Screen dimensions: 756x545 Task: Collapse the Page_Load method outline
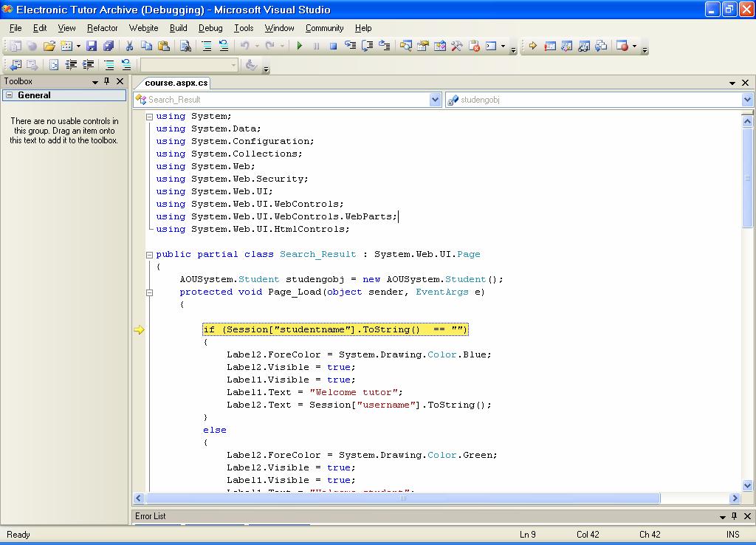coord(149,292)
